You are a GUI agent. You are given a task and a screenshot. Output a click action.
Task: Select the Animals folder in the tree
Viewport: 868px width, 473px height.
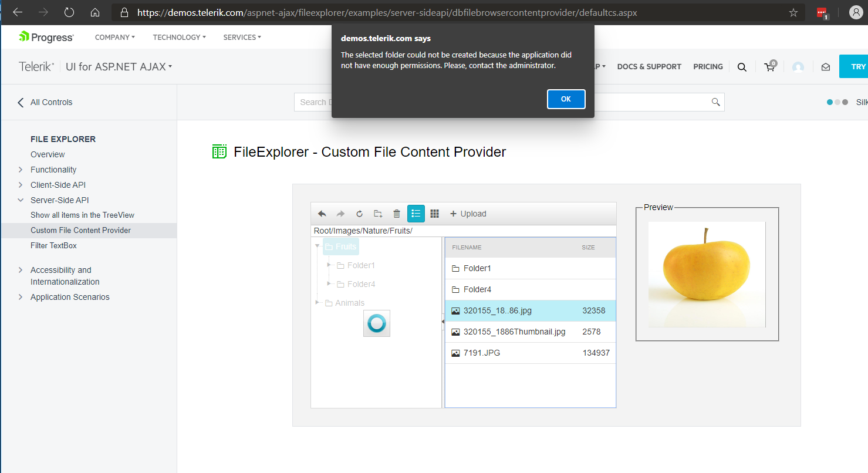pyautogui.click(x=345, y=303)
